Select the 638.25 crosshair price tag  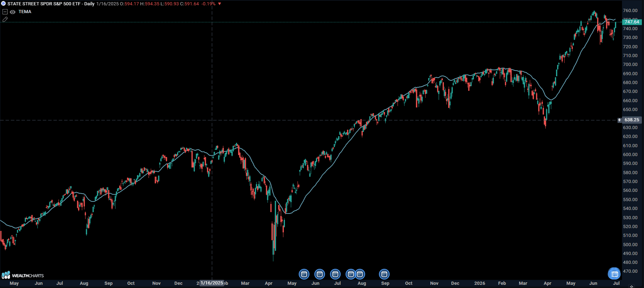[632, 120]
